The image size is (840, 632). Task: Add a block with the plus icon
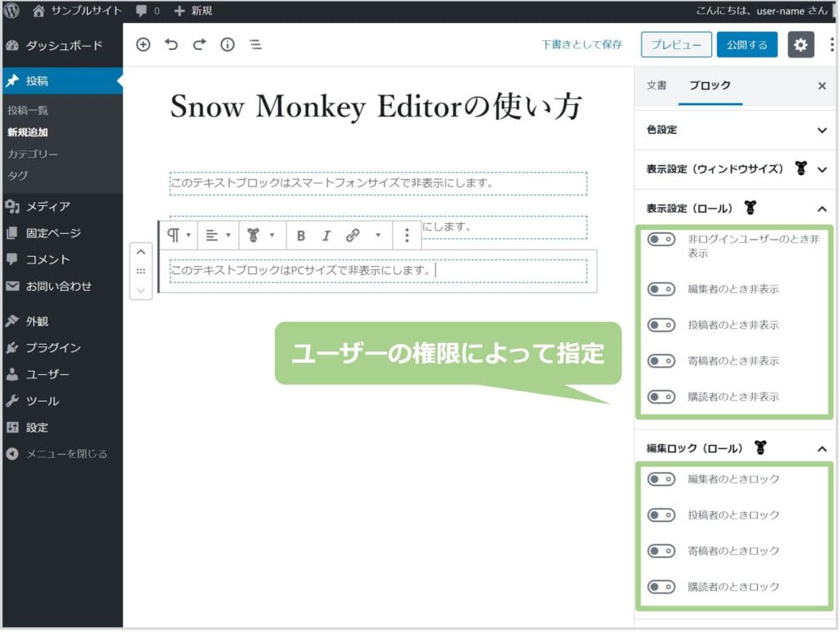(143, 44)
